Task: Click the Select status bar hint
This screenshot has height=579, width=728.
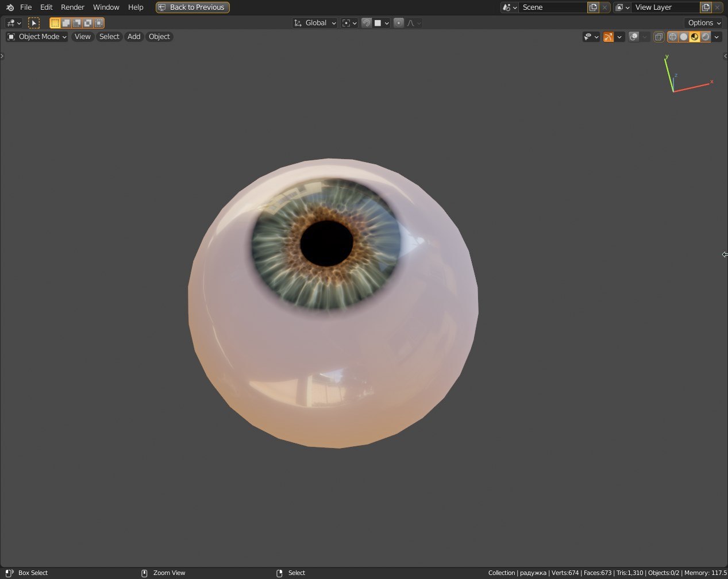Action: 296,573
